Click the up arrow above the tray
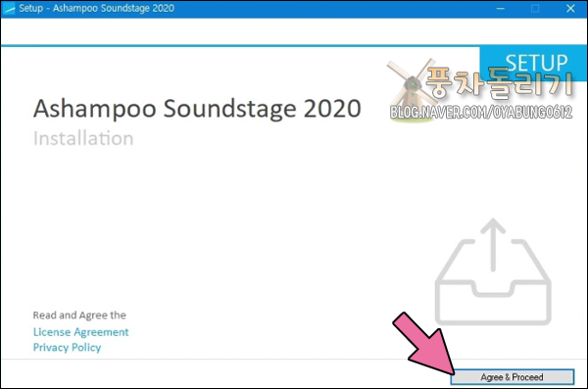 pyautogui.click(x=493, y=245)
